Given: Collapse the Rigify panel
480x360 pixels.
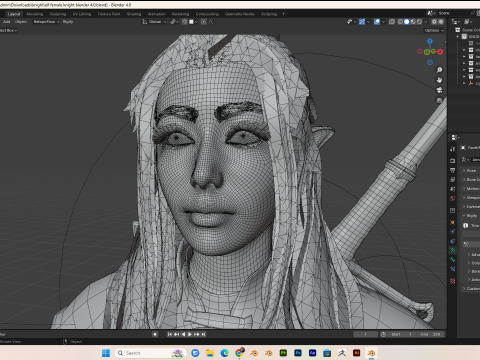Looking at the screenshot, I should [x=471, y=216].
